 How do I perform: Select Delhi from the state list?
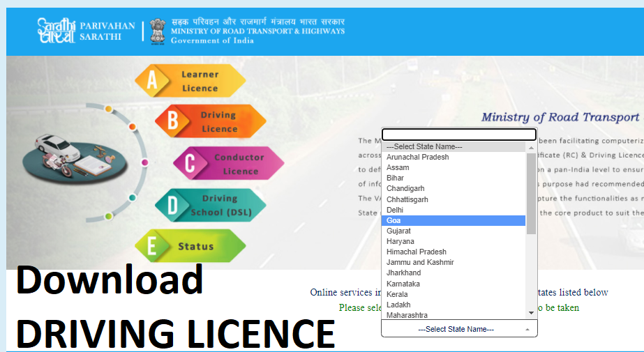(454, 210)
